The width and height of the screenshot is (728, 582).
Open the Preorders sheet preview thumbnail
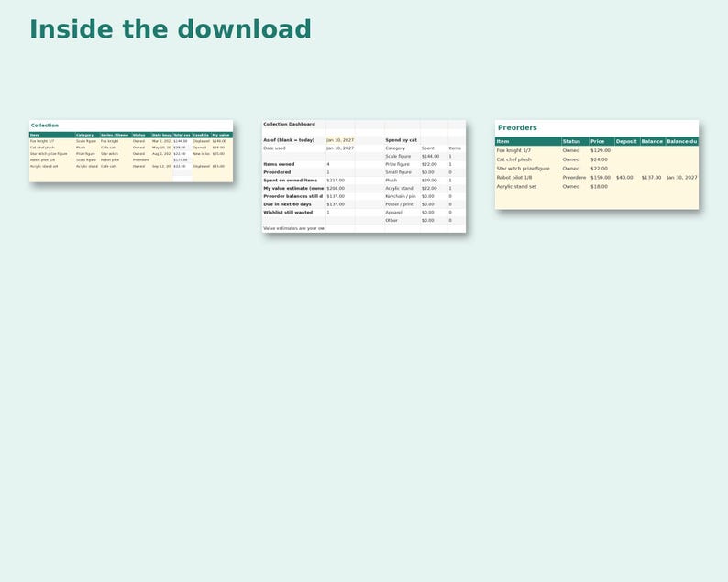tap(597, 164)
